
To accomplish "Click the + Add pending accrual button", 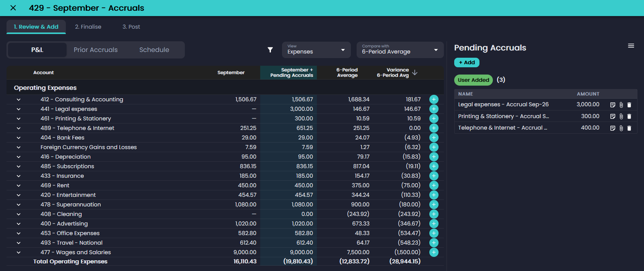I will click(467, 62).
